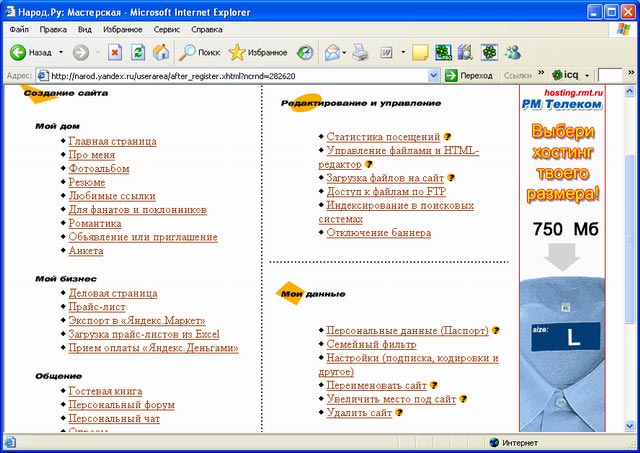Open the History/Media toolbar icon
640x453 pixels.
click(304, 53)
